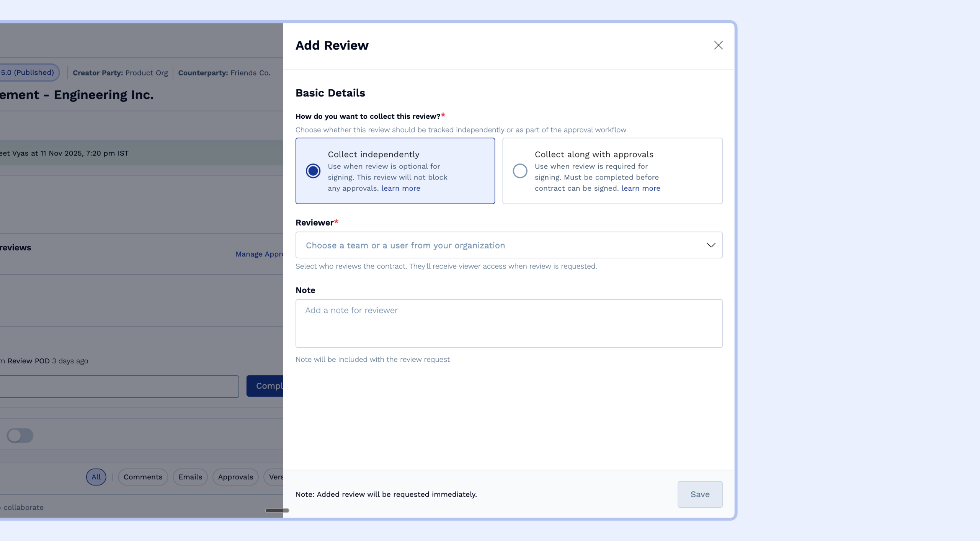Select Collect along with approvals radio
Screen dimensions: 980x541
[x=520, y=171]
